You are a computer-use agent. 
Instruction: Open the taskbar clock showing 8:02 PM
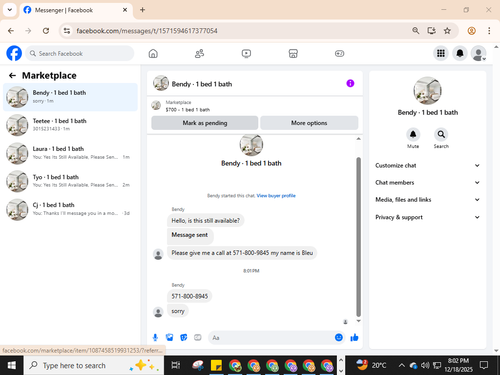(458, 365)
